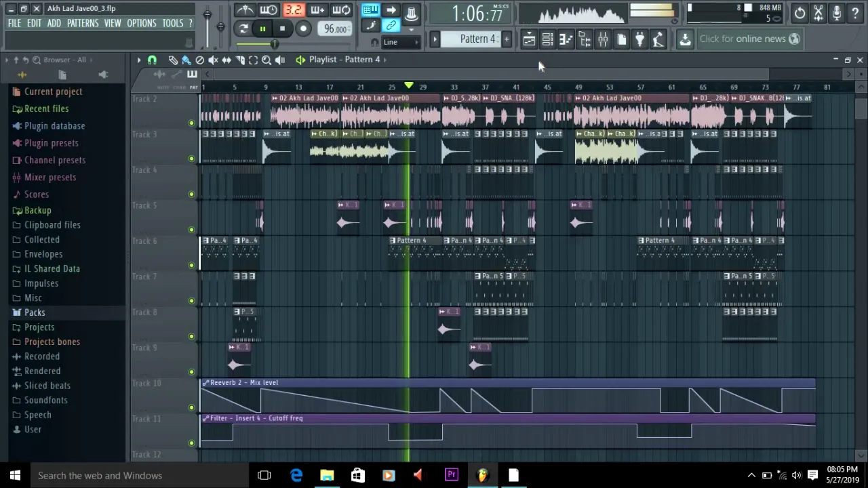
Task: Open the PATTERNS menu
Action: click(83, 23)
